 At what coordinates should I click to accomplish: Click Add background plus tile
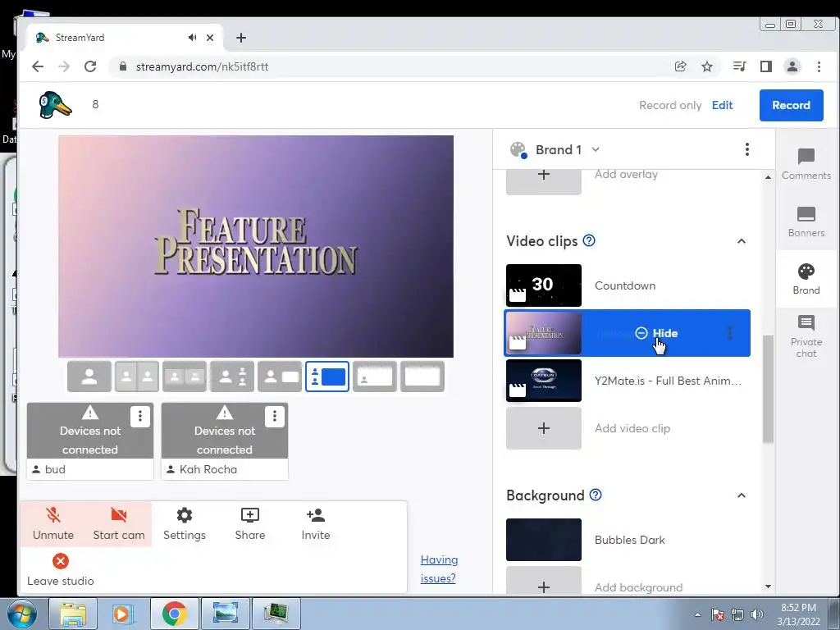[x=544, y=581]
